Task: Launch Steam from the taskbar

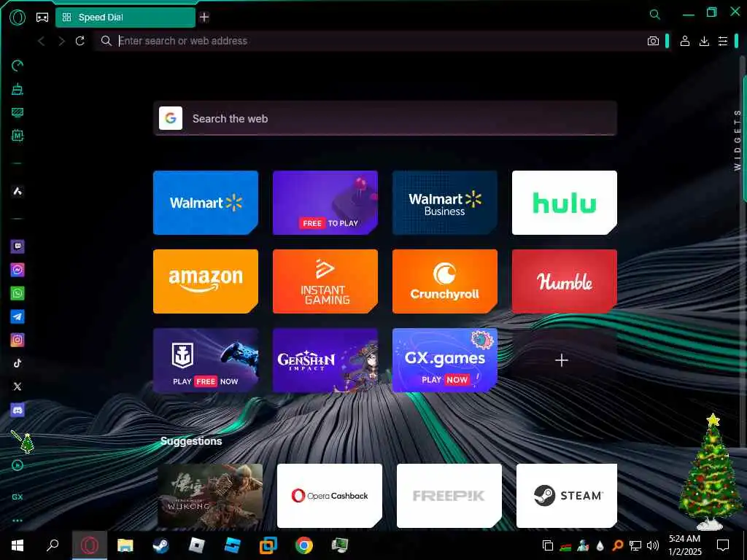Action: click(161, 545)
